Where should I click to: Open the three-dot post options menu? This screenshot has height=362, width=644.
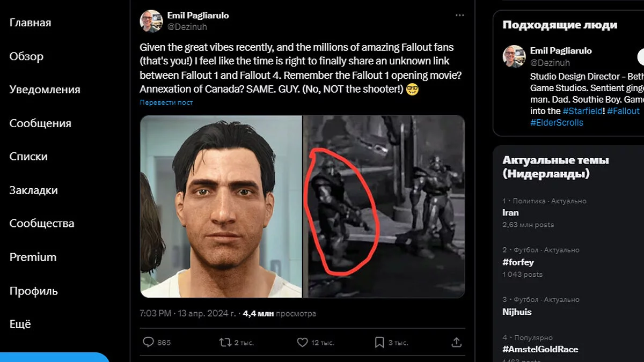click(x=459, y=16)
